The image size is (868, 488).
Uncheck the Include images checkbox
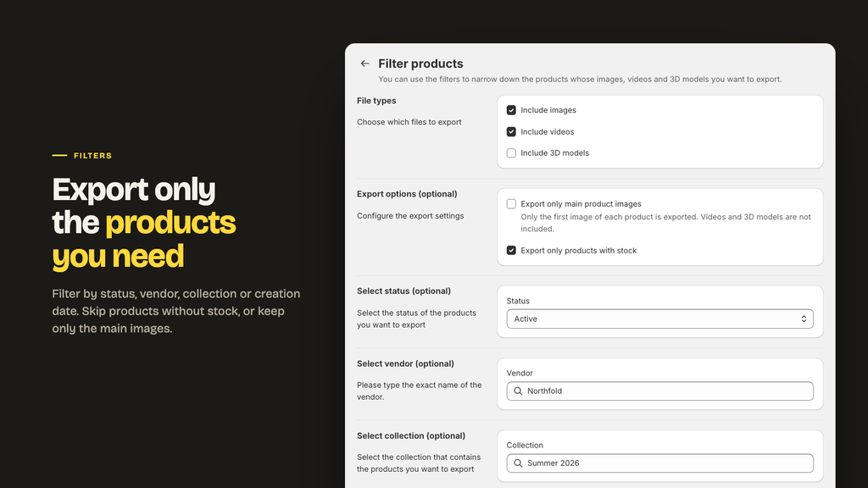point(511,110)
